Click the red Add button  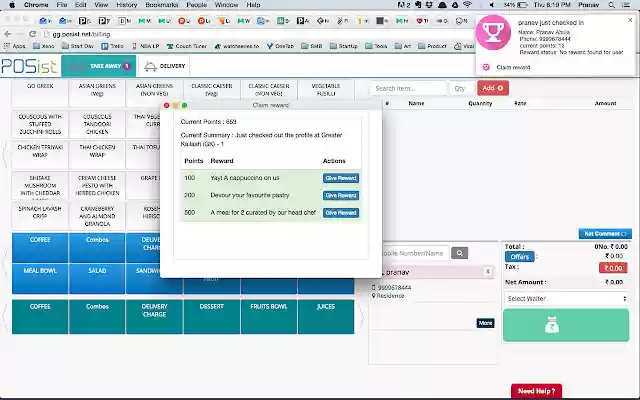493,88
